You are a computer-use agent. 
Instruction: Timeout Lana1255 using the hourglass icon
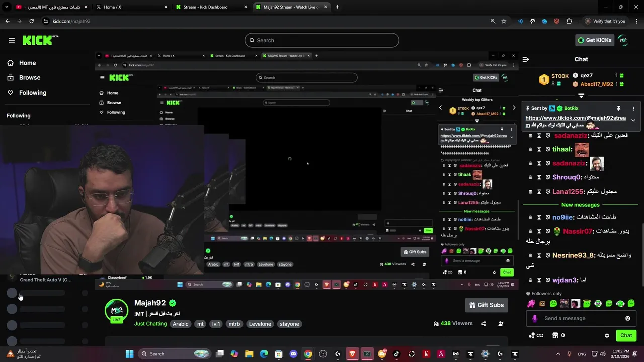[x=539, y=192]
